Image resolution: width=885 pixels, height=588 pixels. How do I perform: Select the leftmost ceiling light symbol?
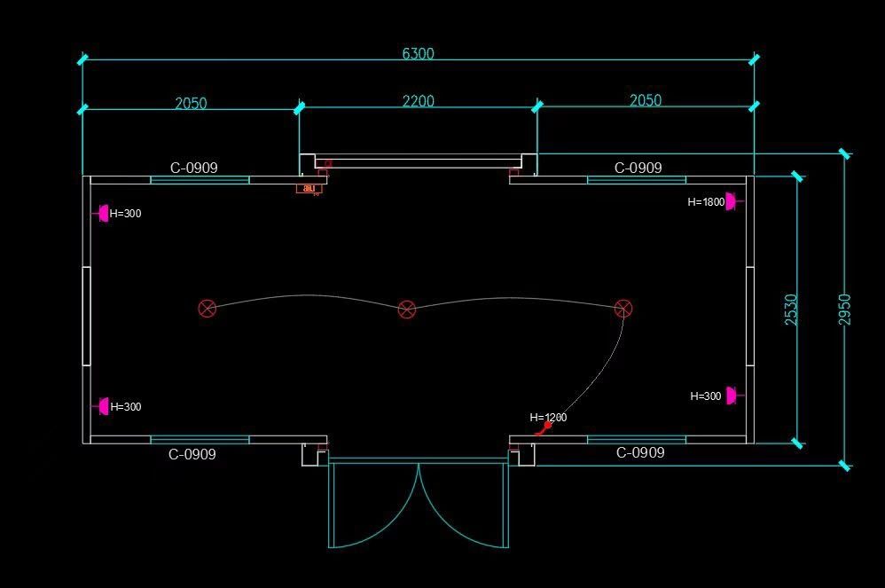tap(208, 309)
